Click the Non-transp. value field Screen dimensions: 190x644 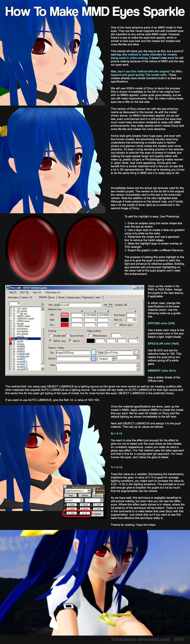132,315
